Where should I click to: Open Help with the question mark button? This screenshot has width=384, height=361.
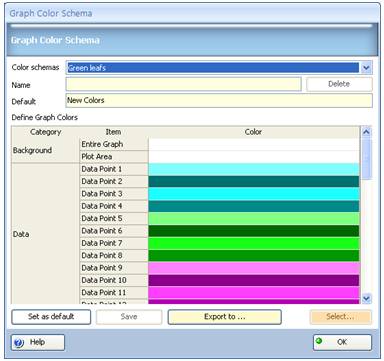(38, 342)
